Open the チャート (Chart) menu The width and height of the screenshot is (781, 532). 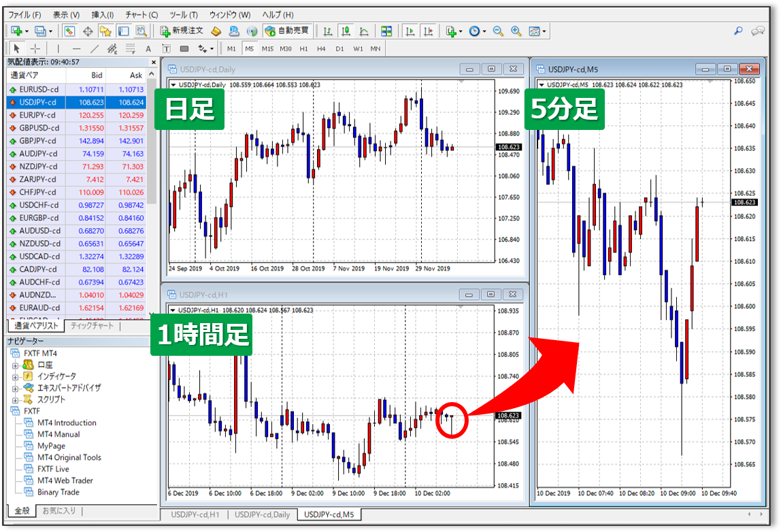142,14
